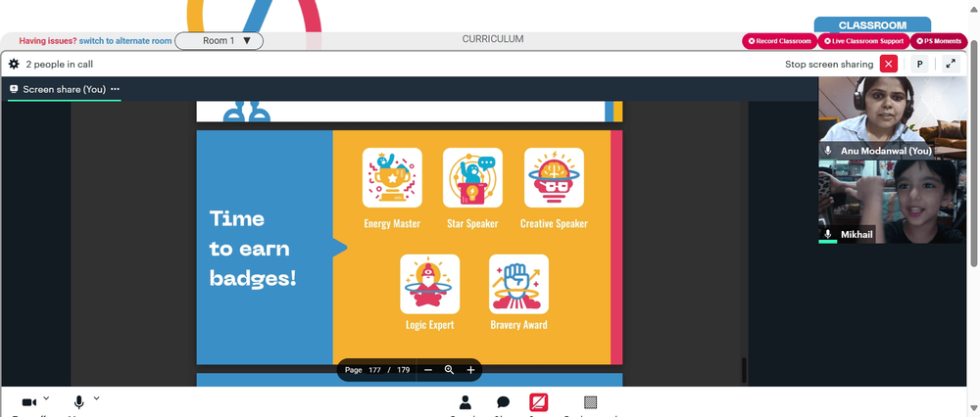Click the Energy Master badge icon
The height and width of the screenshot is (417, 980).
tap(392, 177)
